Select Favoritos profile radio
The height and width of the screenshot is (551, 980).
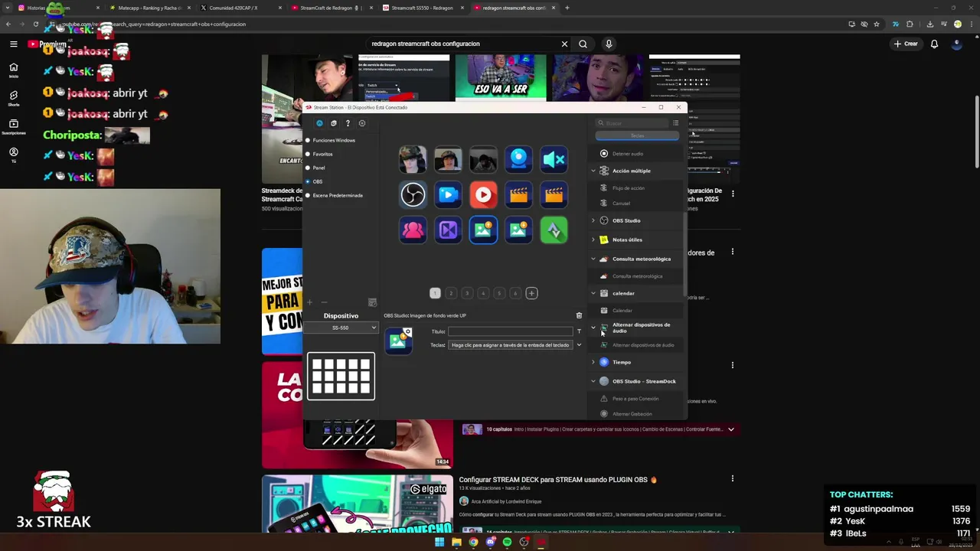pos(308,154)
